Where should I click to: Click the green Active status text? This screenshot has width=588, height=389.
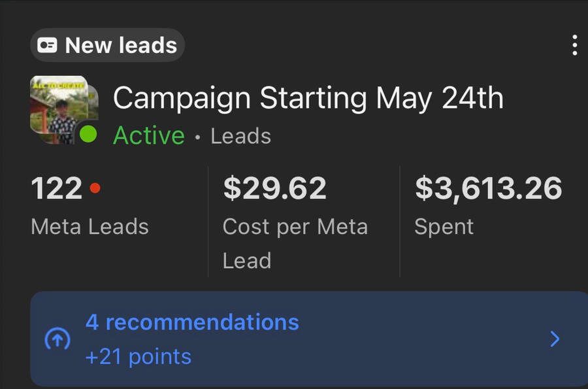click(x=149, y=135)
